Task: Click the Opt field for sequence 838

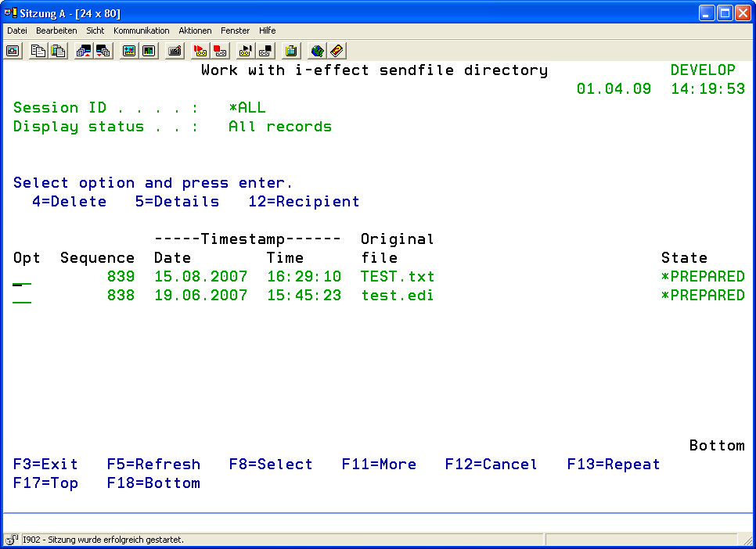Action: coord(22,296)
